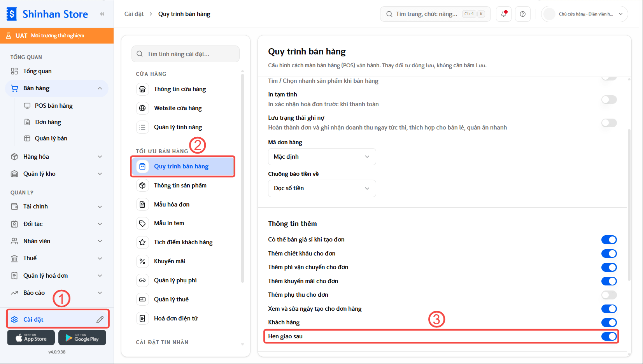Screen dimensions: 643x364
Task: Click the Tìm tính năng cài đặt search field
Action: (x=186, y=54)
